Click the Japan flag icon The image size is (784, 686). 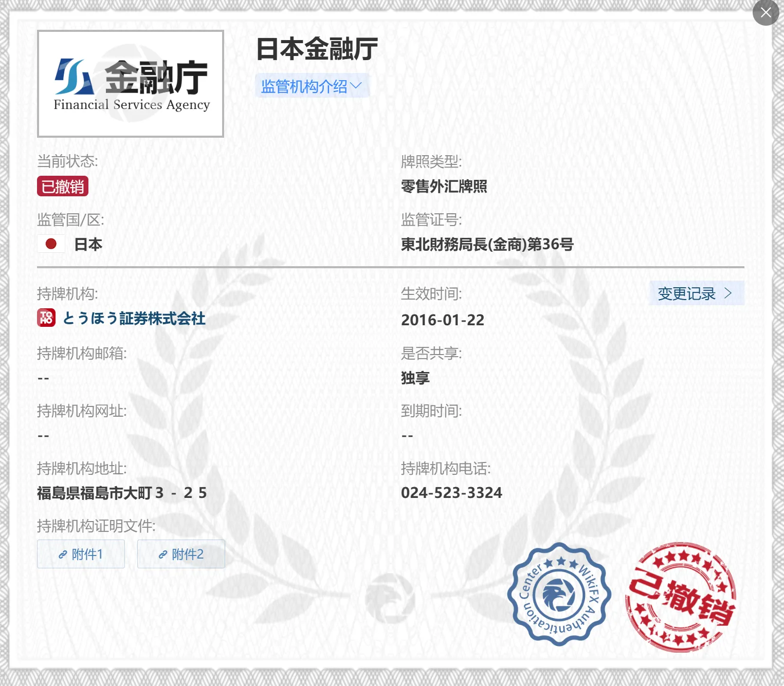click(51, 244)
